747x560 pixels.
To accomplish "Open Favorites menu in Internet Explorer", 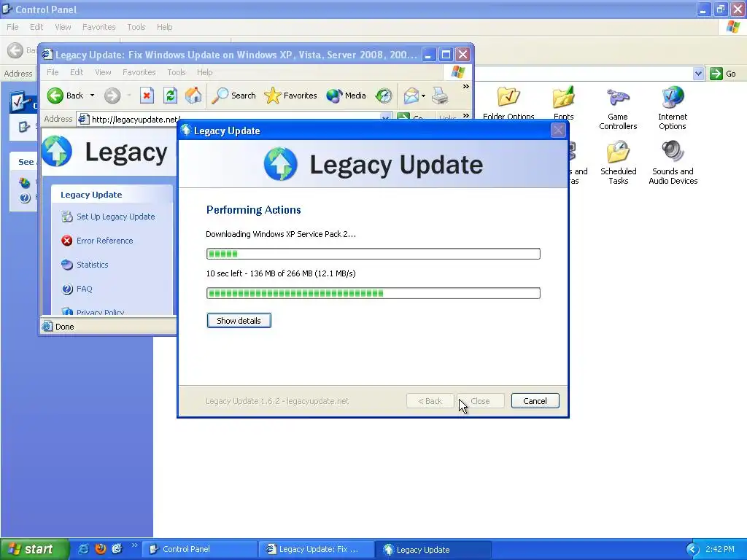I will point(139,72).
